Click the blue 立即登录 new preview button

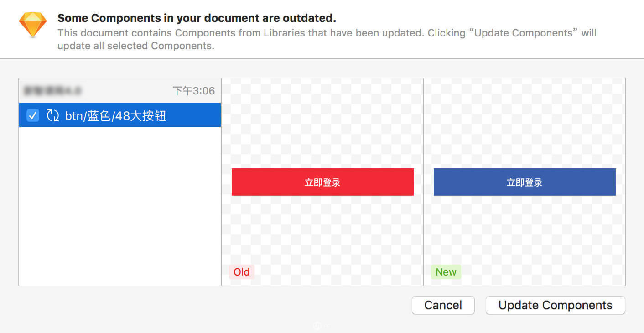tap(525, 182)
